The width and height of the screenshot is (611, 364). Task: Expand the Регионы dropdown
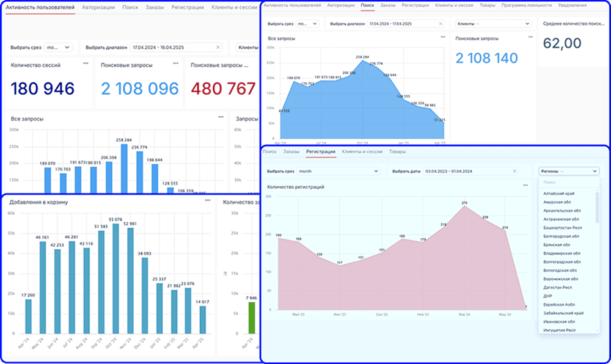click(569, 172)
